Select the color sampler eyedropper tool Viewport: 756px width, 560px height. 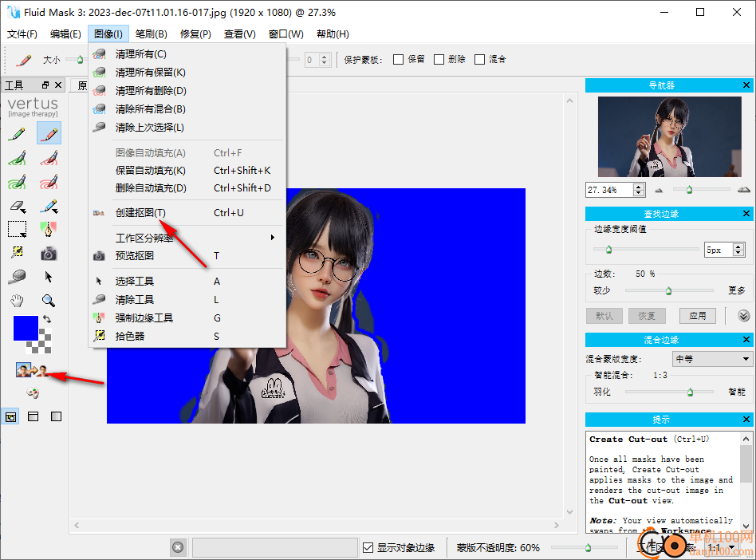click(x=18, y=253)
